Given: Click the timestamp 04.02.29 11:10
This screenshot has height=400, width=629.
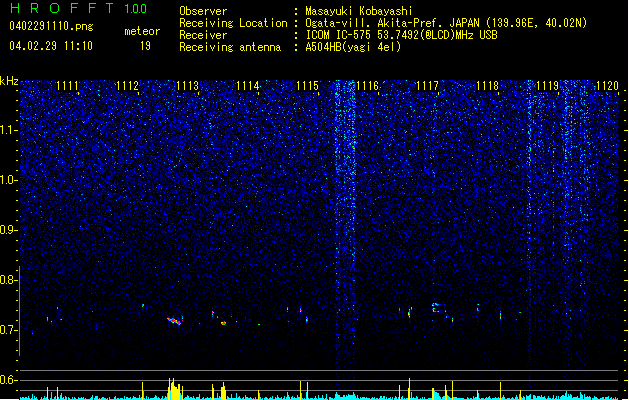Looking at the screenshot, I should (51, 46).
